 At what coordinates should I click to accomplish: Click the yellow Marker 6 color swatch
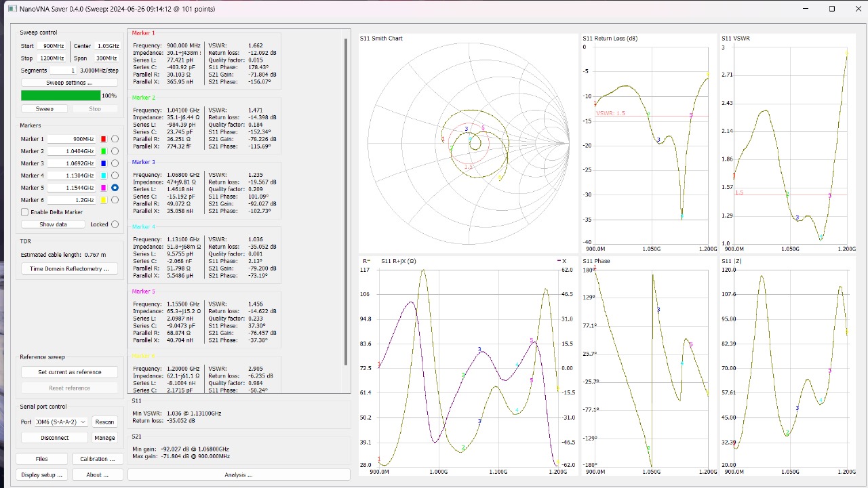(x=103, y=200)
